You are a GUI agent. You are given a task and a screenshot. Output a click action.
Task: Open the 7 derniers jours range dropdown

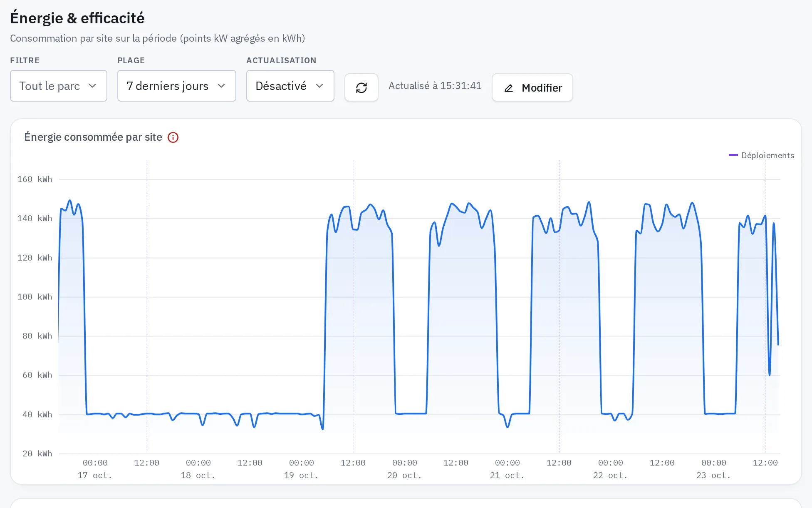(x=177, y=86)
